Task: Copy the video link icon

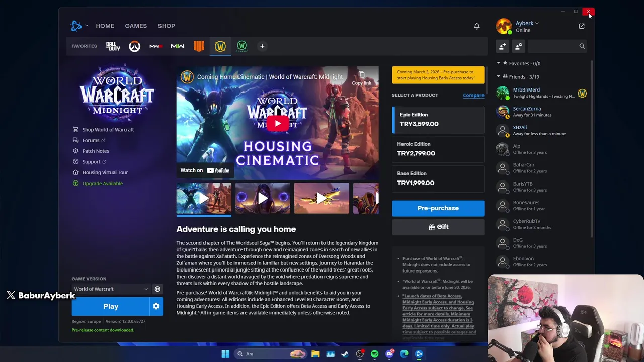Action: tap(361, 78)
